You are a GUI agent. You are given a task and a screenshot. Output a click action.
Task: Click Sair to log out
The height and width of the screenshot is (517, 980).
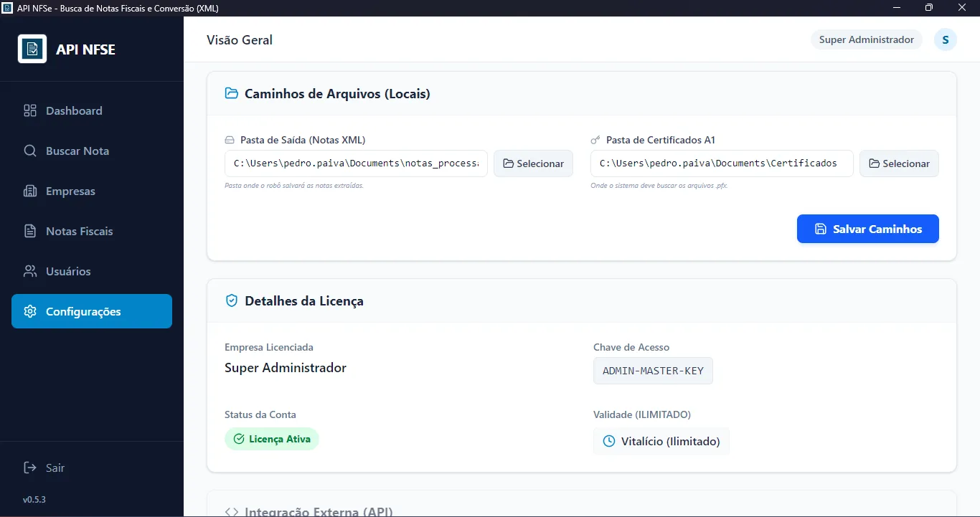[92, 468]
